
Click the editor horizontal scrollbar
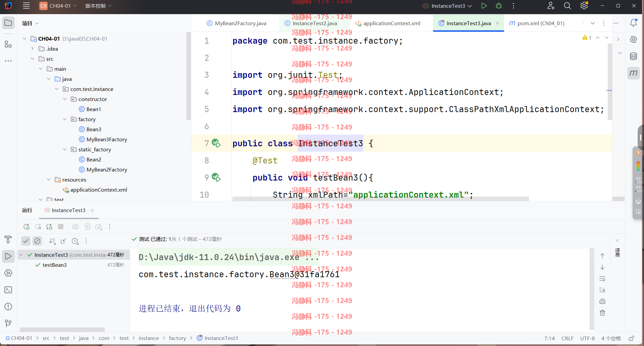click(x=380, y=199)
